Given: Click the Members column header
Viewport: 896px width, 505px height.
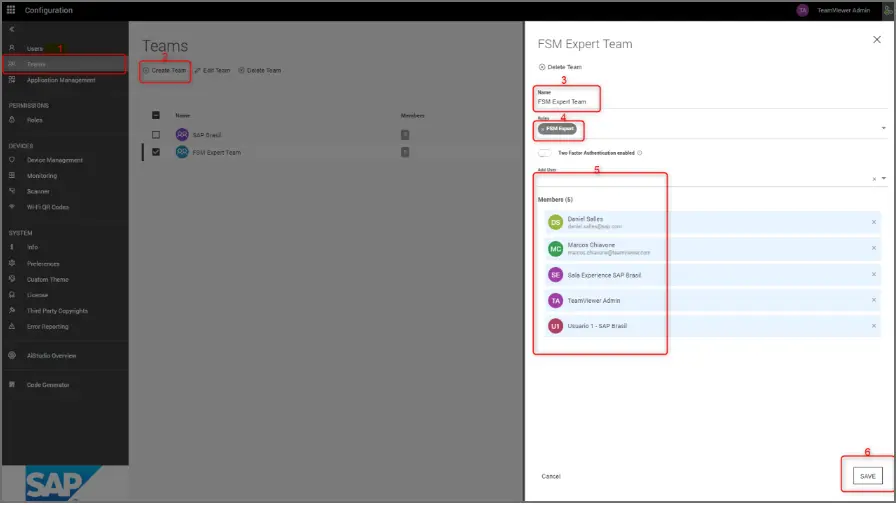Looking at the screenshot, I should click(x=412, y=115).
